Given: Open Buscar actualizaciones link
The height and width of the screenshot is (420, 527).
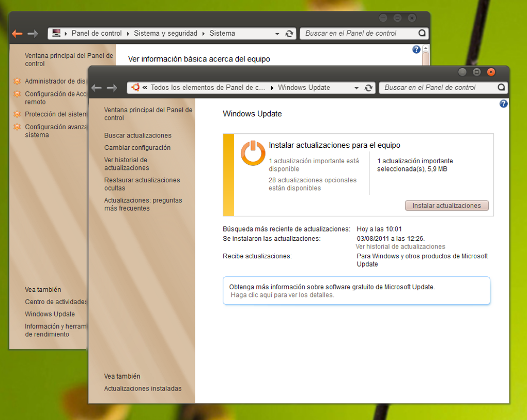Looking at the screenshot, I should tap(138, 135).
